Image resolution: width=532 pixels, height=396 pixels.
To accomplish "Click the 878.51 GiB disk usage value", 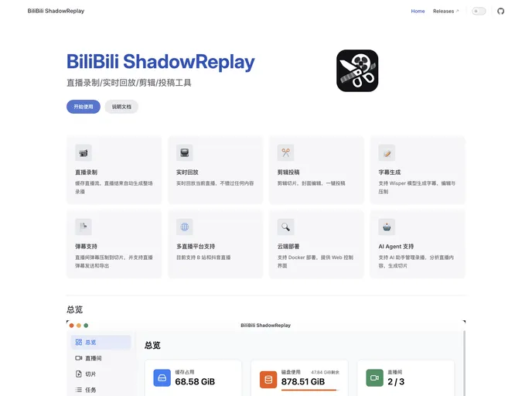I will tap(303, 382).
